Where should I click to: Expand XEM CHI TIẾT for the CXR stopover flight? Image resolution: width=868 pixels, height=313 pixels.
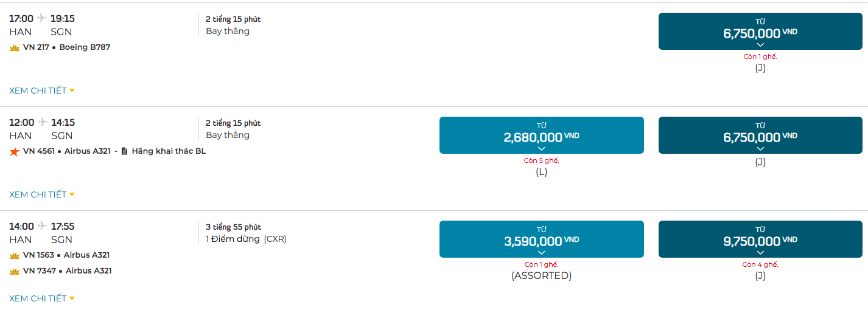pos(42,298)
